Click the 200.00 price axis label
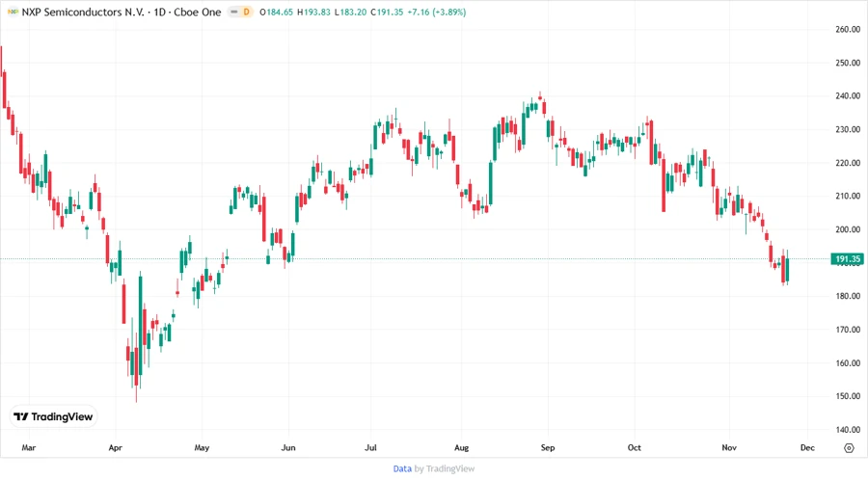Image resolution: width=868 pixels, height=480 pixels. click(848, 229)
